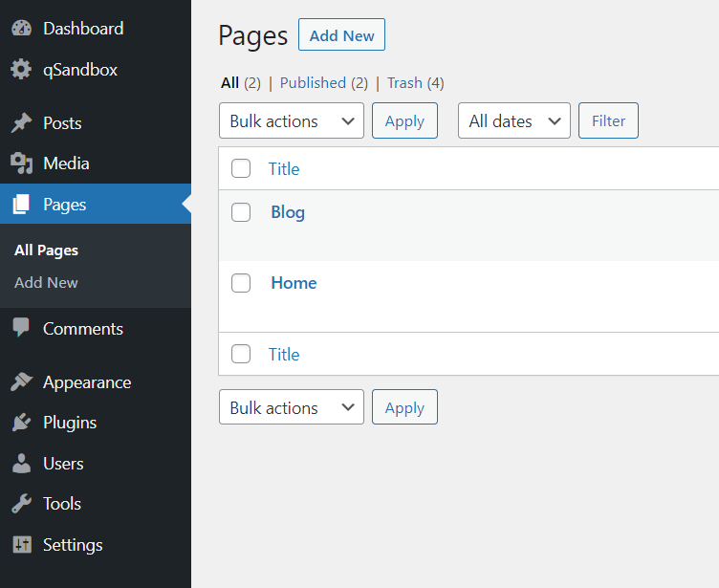
Task: Click the Posts pushpin icon
Action: [x=21, y=123]
